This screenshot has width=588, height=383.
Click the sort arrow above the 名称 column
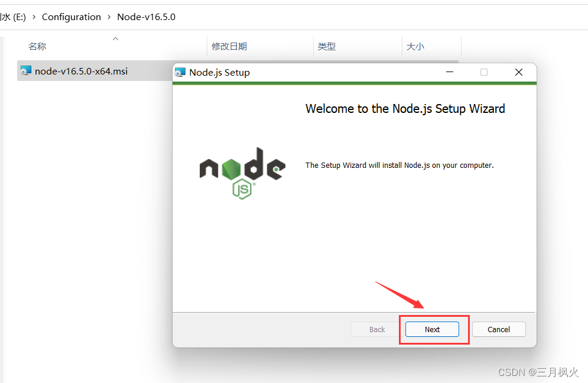(115, 38)
